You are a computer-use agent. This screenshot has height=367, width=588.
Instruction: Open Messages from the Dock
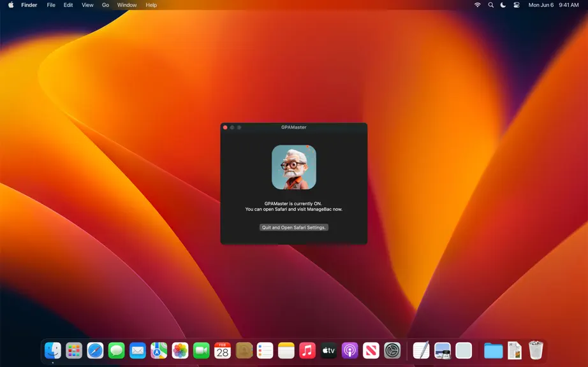tap(117, 351)
